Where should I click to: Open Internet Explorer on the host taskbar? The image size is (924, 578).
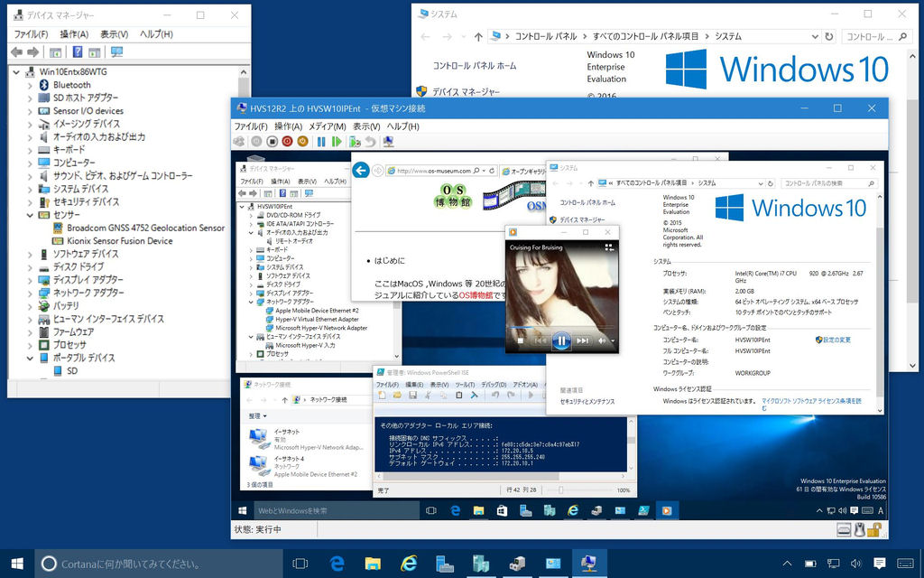pyautogui.click(x=409, y=564)
